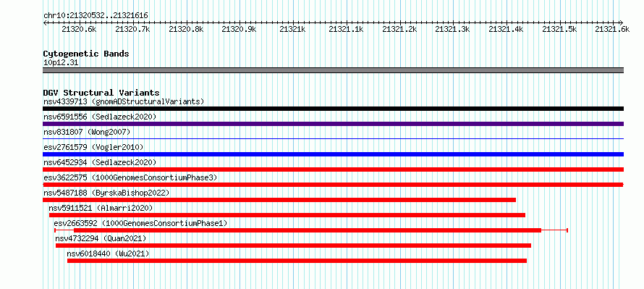644x289 pixels.
Task: Select the purple nsv6591556 variant bar
Action: (x=333, y=124)
